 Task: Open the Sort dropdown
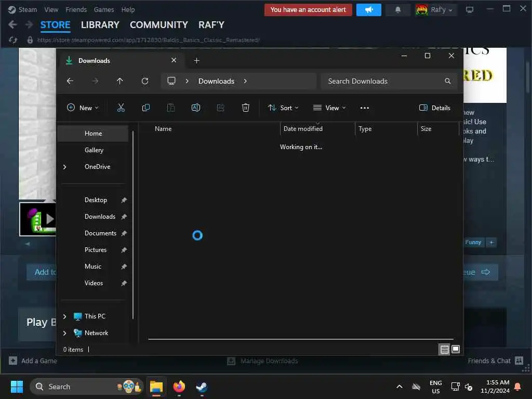point(283,108)
